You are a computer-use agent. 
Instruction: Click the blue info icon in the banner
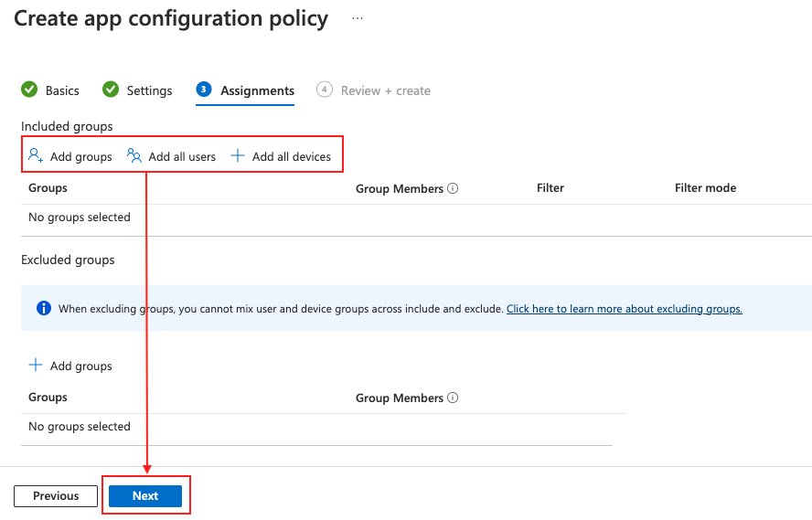[x=43, y=309]
